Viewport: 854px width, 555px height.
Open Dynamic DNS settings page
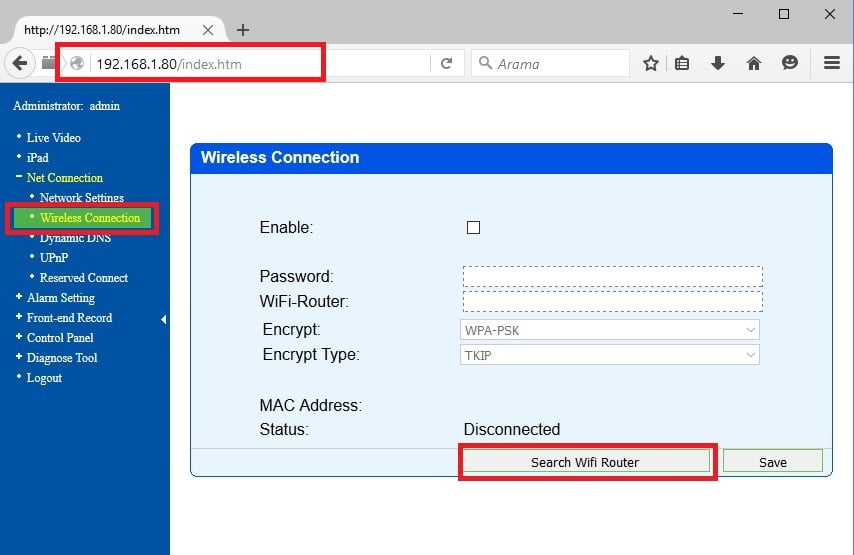(x=75, y=238)
